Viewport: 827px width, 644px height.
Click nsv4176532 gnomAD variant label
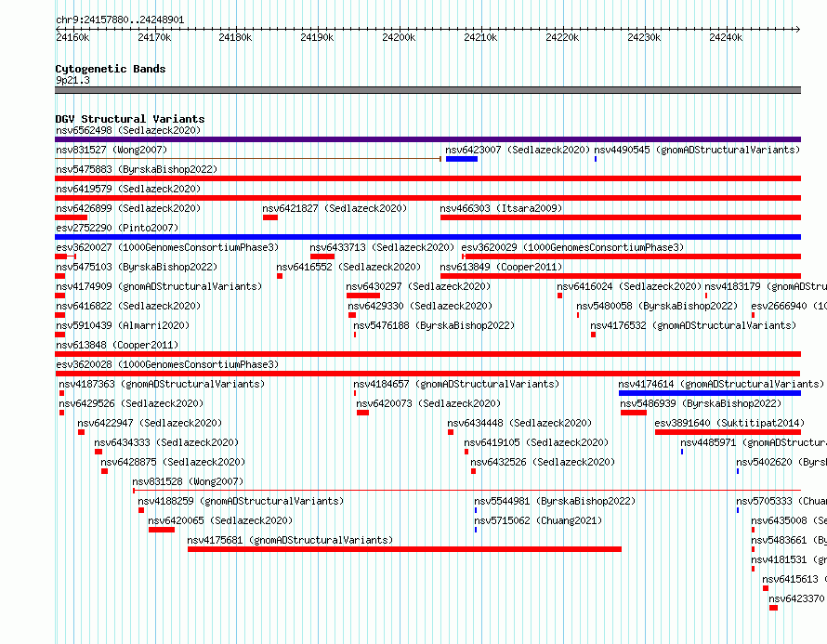point(693,325)
